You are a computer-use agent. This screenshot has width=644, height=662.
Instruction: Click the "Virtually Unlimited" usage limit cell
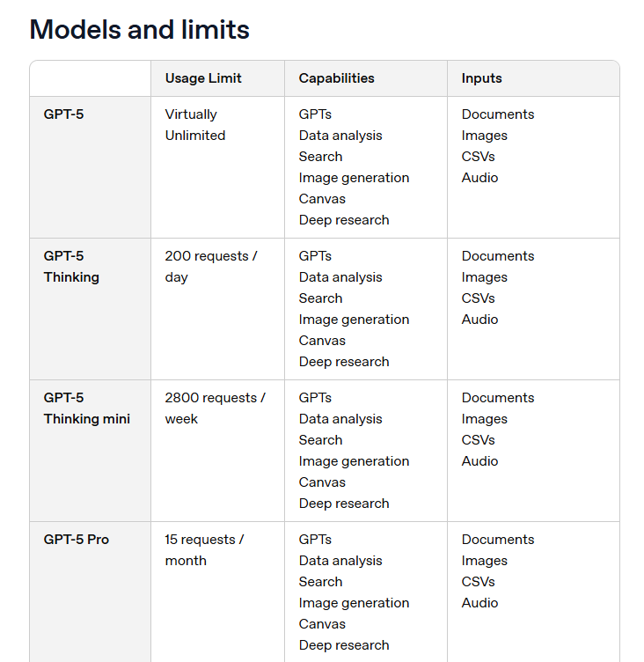click(194, 125)
